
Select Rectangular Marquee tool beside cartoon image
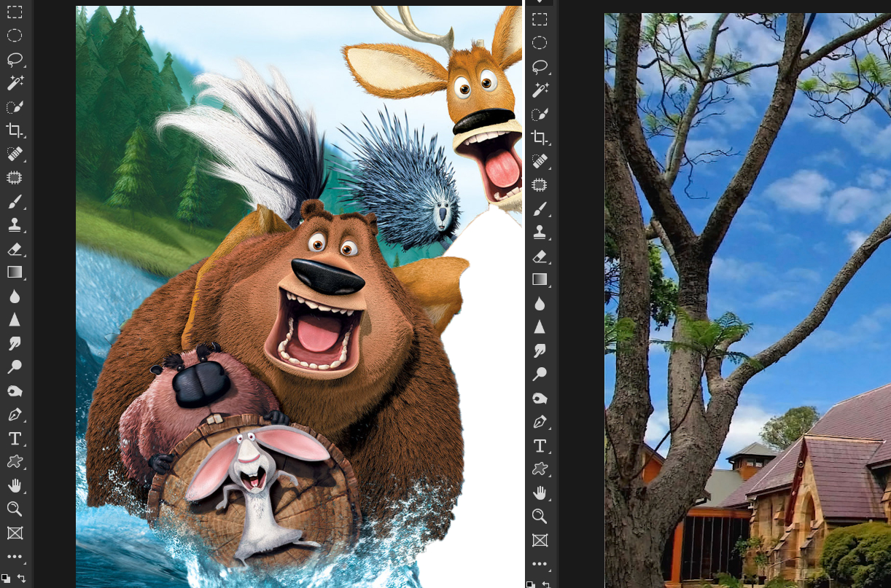click(x=15, y=12)
